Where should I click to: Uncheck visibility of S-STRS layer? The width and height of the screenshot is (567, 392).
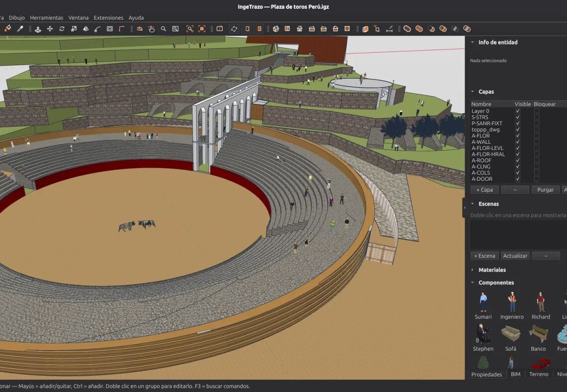coord(518,117)
